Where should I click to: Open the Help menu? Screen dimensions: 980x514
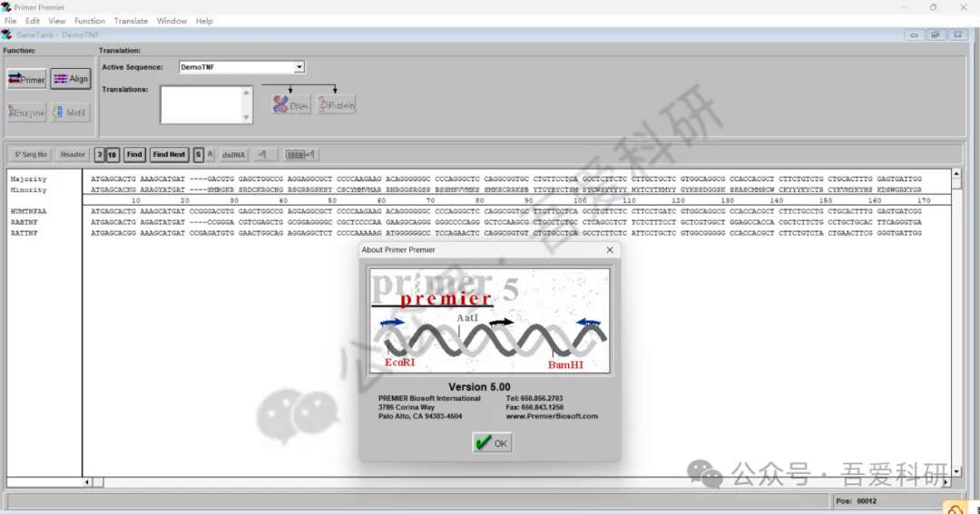click(204, 21)
